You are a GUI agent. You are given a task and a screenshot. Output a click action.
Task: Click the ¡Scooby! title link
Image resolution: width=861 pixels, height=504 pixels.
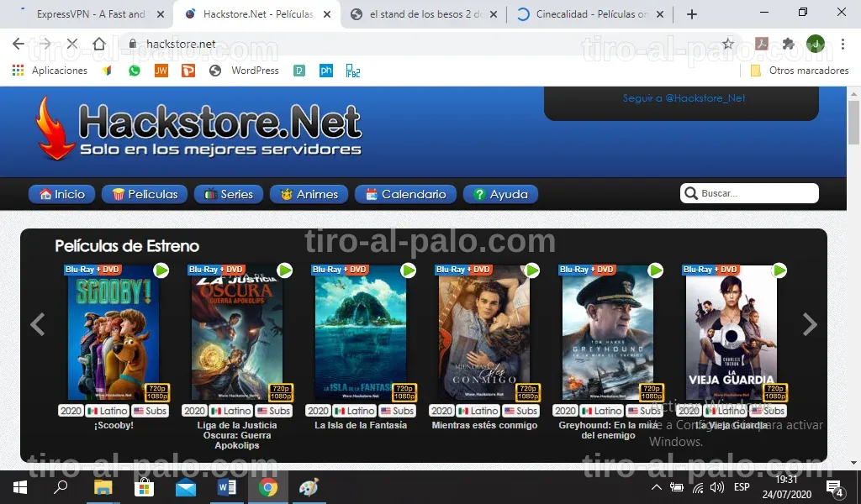point(114,425)
